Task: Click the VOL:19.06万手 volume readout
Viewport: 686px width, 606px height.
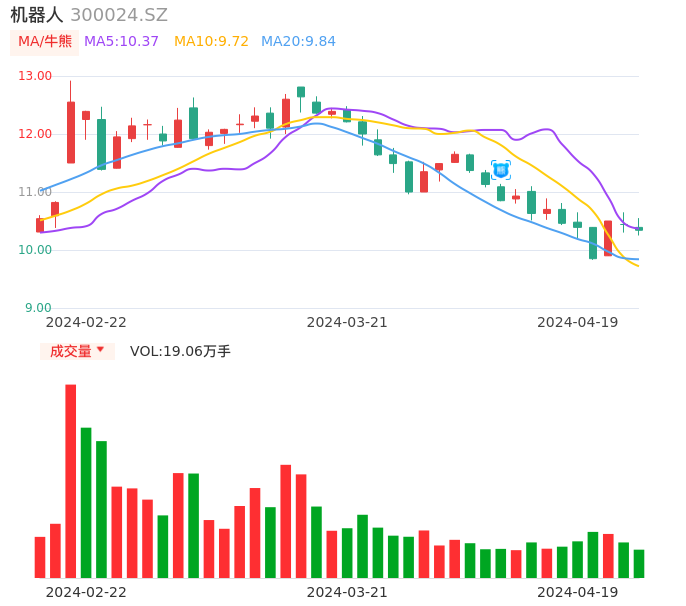Action: (180, 352)
